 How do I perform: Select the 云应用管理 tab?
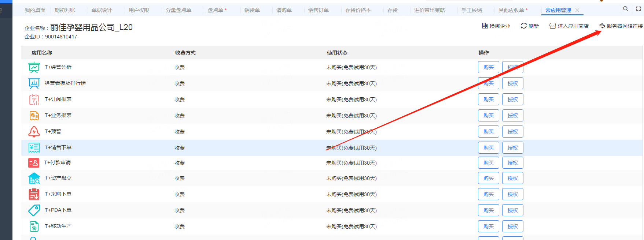tap(558, 10)
